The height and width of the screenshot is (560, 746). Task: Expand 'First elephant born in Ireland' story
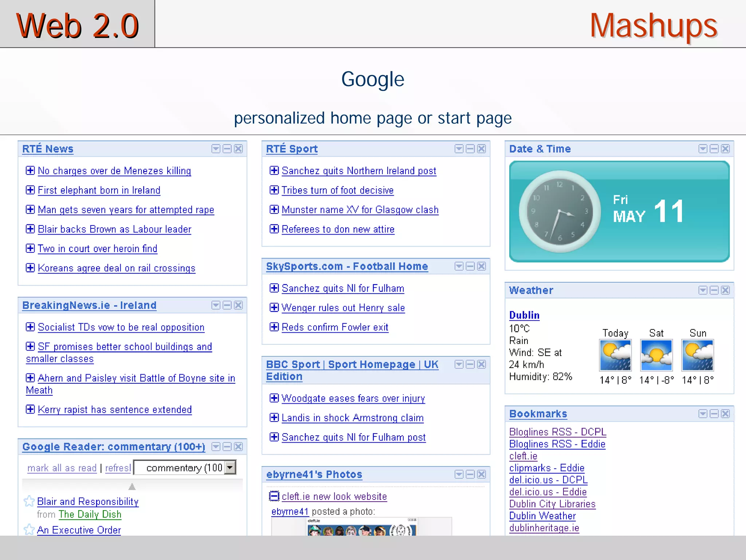click(30, 190)
